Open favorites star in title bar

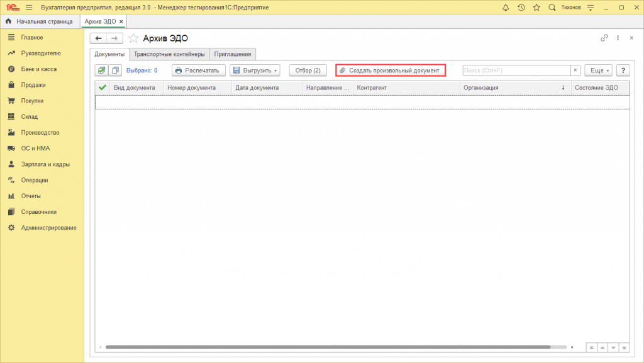pyautogui.click(x=536, y=8)
